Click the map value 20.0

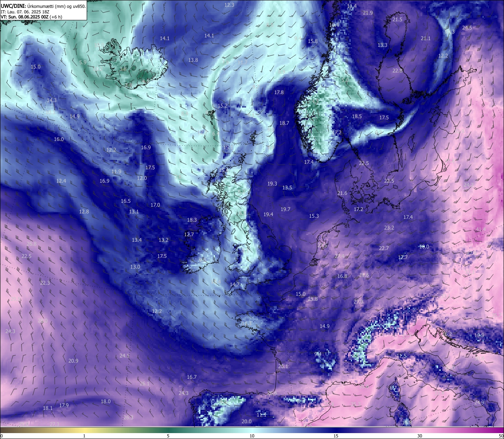coord(246,421)
